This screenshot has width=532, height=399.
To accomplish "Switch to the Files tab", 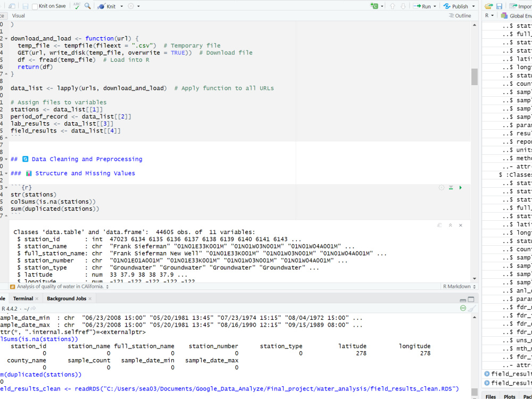I will [491, 397].
